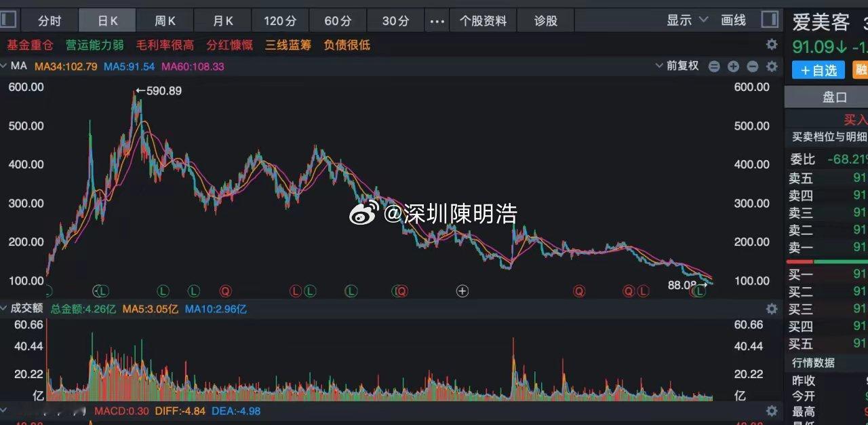Zoom out chart with minus icon
The height and width of the screenshot is (425, 868).
tap(752, 67)
